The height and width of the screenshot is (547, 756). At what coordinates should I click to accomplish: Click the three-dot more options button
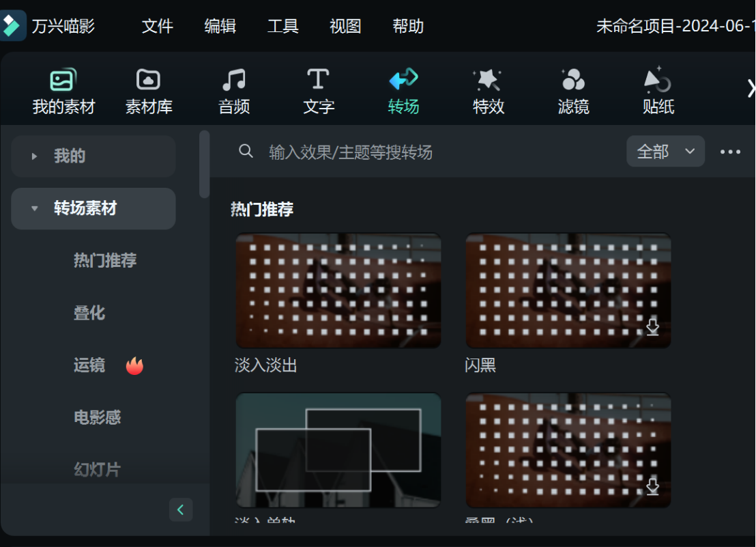point(731,152)
